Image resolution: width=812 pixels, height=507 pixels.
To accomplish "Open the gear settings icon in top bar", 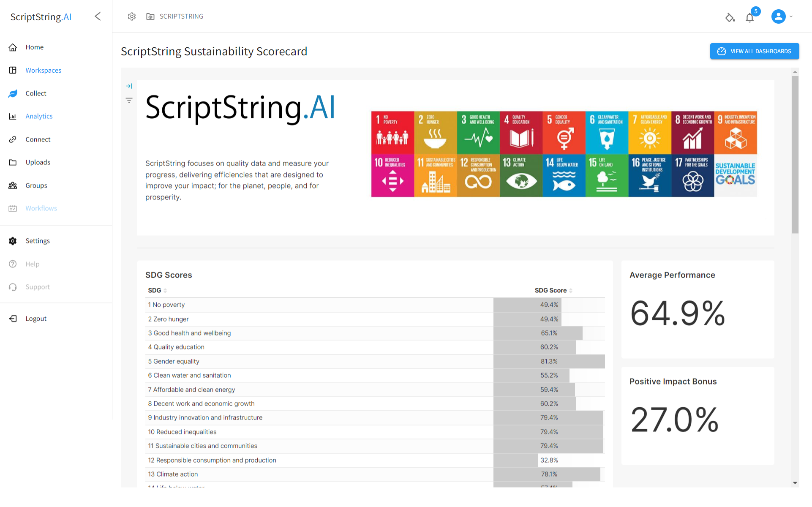I will pyautogui.click(x=132, y=16).
